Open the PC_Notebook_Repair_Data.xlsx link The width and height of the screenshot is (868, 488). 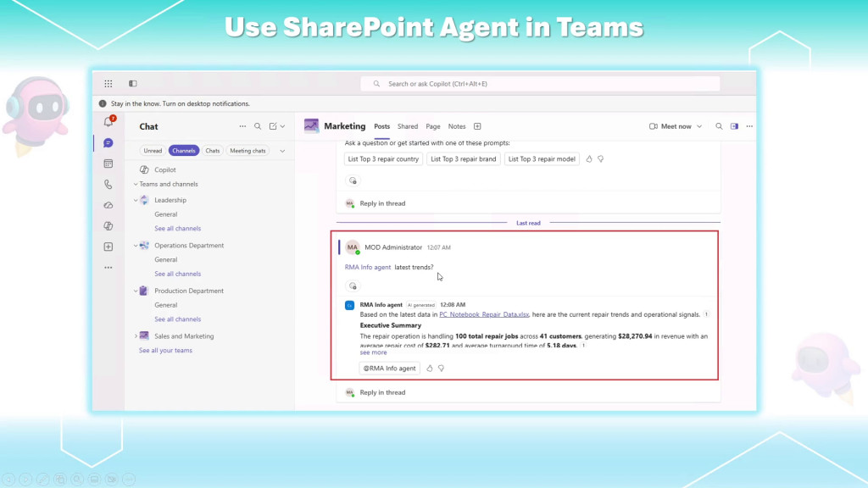[x=484, y=314]
